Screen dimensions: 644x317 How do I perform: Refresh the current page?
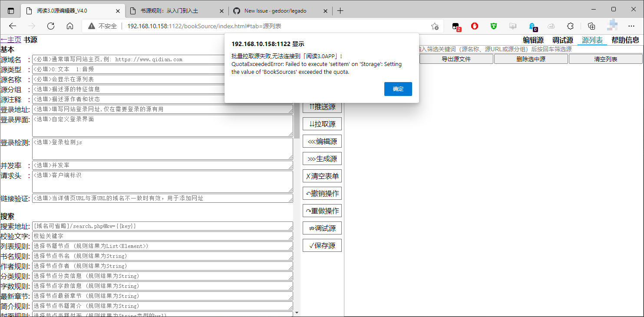pos(51,26)
